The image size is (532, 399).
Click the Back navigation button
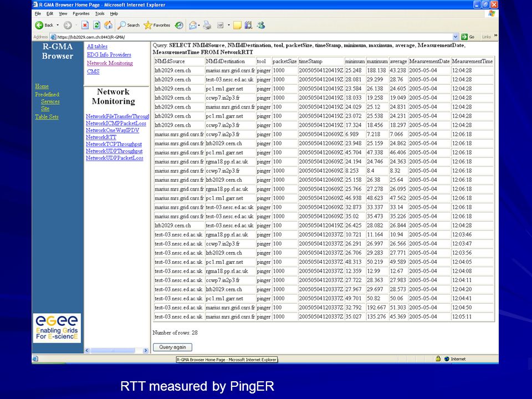(44, 25)
